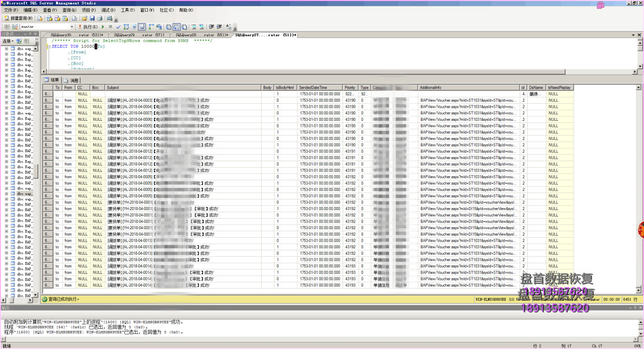Click the Object Explorer connect server icon
The image size is (644, 349).
19,41
